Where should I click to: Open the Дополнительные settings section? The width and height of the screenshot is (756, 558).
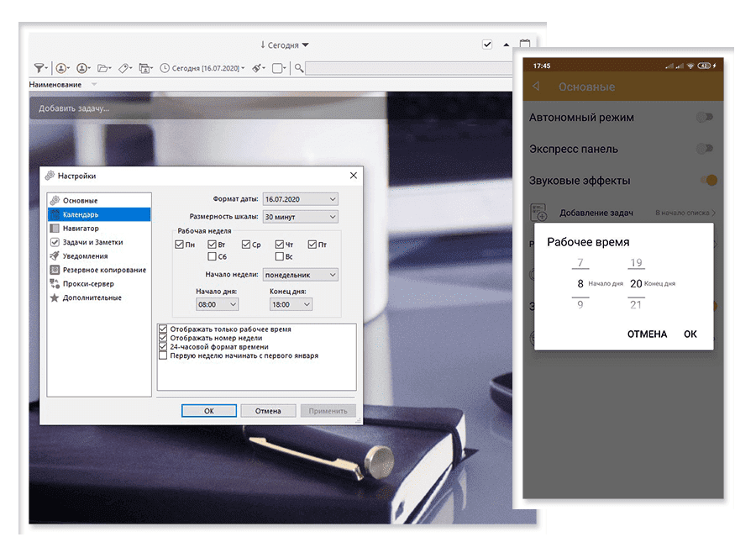(x=99, y=297)
